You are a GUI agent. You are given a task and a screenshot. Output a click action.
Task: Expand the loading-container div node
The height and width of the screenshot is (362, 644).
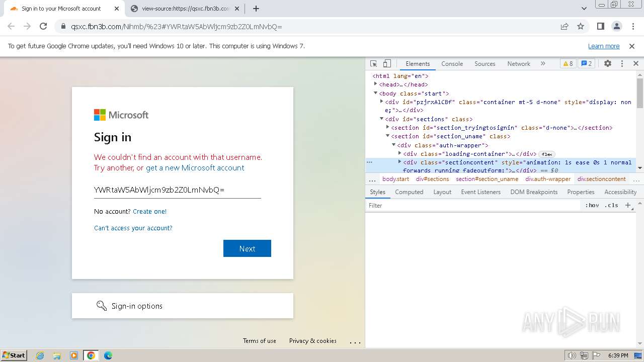(399, 153)
